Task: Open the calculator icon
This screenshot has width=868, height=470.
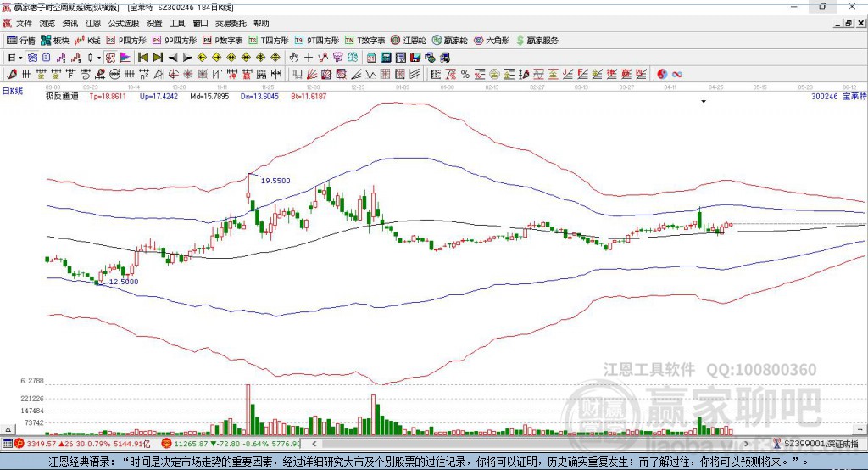Action: pyautogui.click(x=386, y=58)
